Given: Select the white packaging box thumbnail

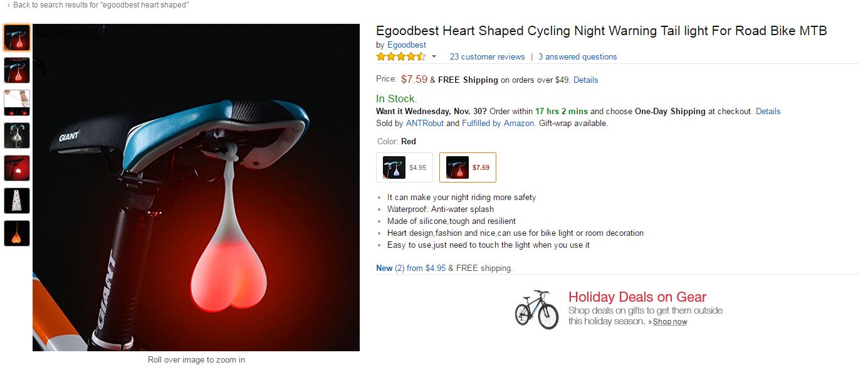Looking at the screenshot, I should pos(17,201).
